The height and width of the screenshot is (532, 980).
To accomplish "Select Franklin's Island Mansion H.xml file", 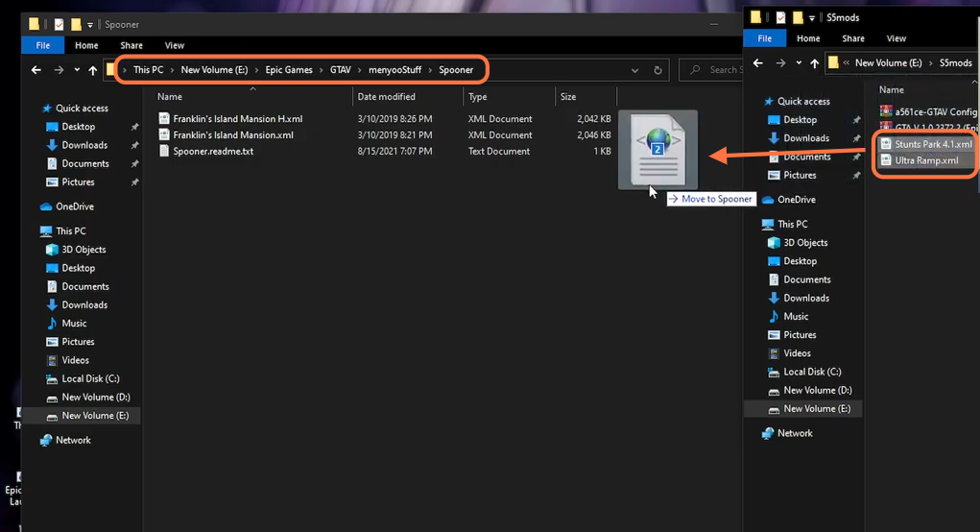I will 237,119.
